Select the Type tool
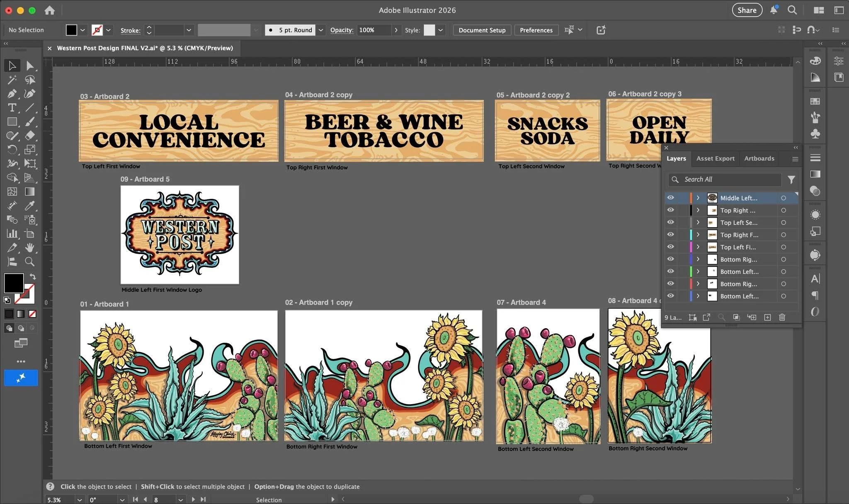 (x=12, y=108)
